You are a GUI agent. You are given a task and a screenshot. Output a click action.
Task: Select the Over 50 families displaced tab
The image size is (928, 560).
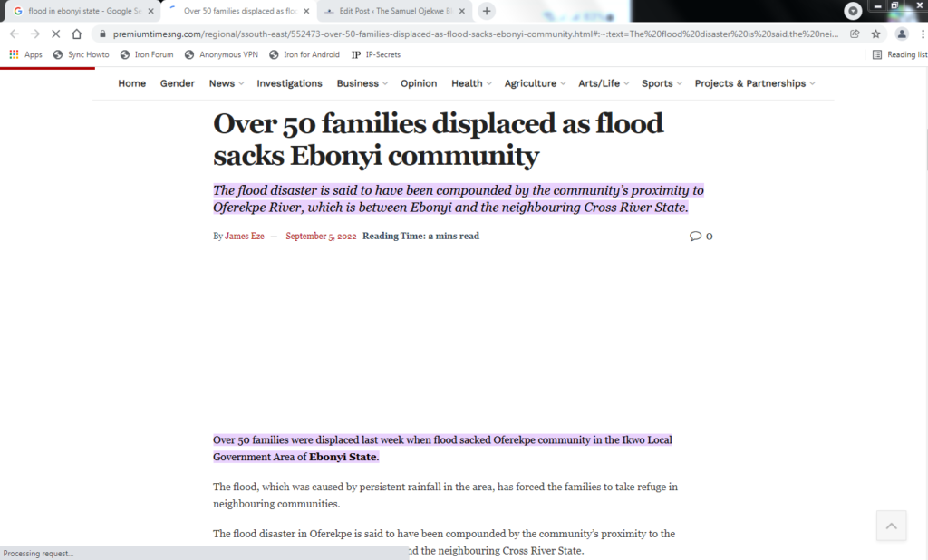tap(239, 11)
